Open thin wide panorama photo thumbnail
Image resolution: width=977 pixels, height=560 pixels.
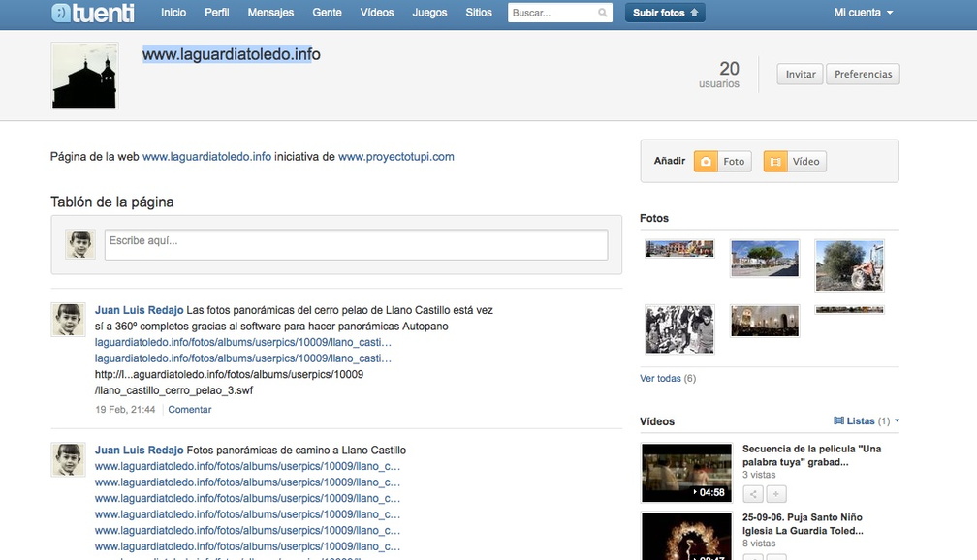(x=849, y=310)
